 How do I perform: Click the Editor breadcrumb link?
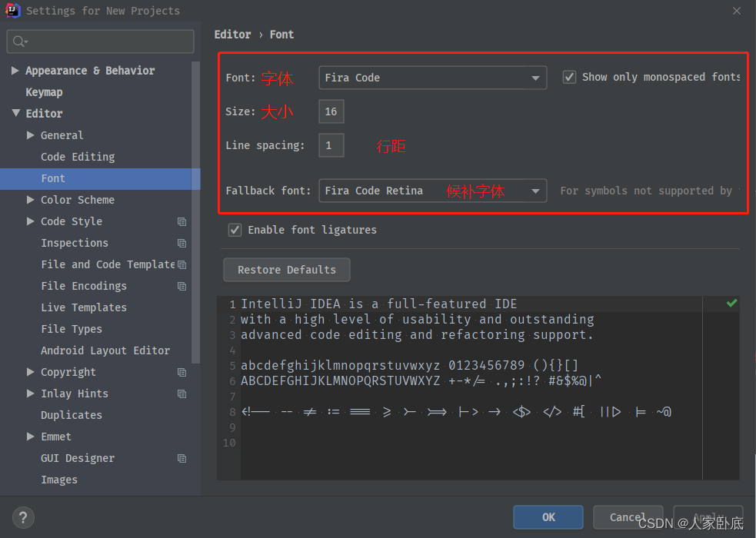click(x=232, y=35)
